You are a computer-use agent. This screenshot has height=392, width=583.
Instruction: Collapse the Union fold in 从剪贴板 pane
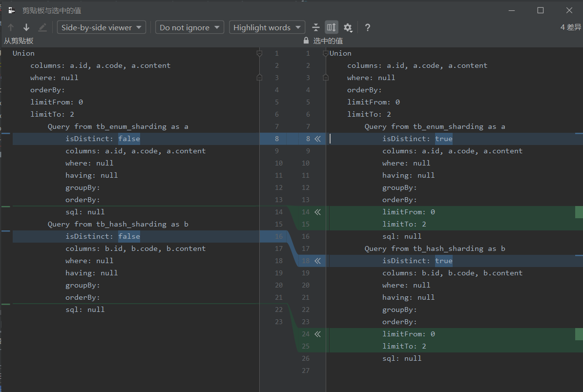point(260,53)
